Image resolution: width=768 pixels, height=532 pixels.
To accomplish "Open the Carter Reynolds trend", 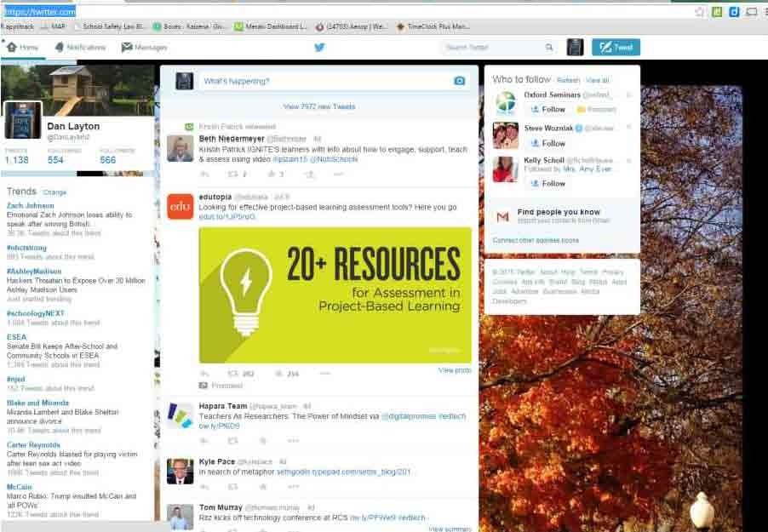I will tap(33, 445).
